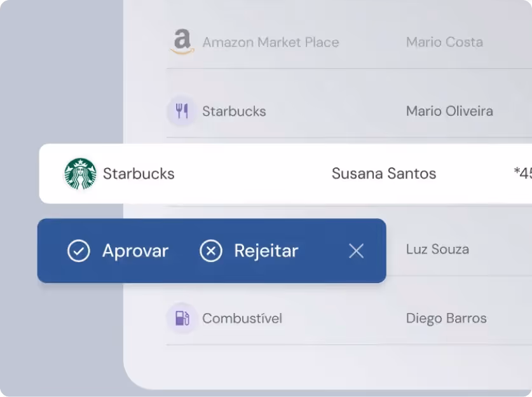Click the name Mario Costa
The width and height of the screenshot is (532, 397).
444,42
